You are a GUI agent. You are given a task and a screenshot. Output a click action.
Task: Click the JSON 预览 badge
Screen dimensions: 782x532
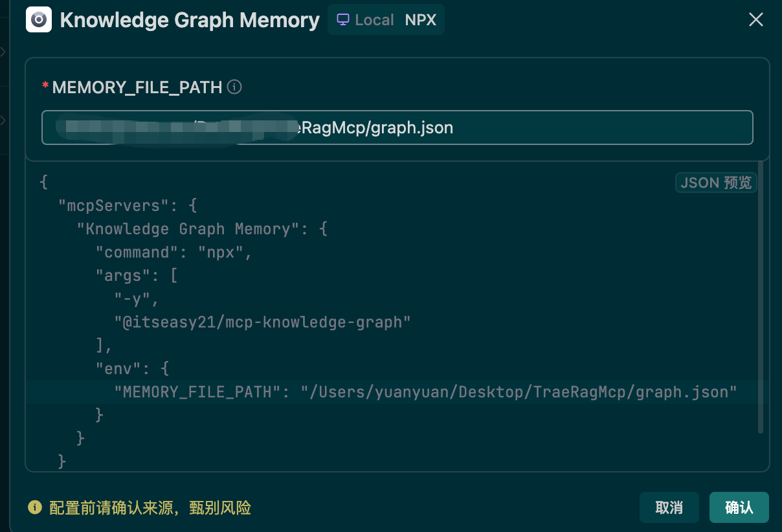click(x=716, y=183)
